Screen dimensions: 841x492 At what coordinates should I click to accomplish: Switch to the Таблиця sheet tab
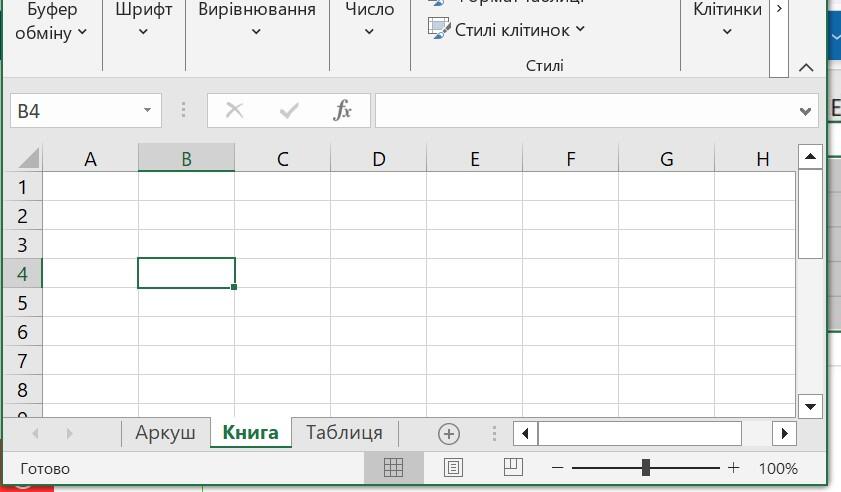click(344, 432)
